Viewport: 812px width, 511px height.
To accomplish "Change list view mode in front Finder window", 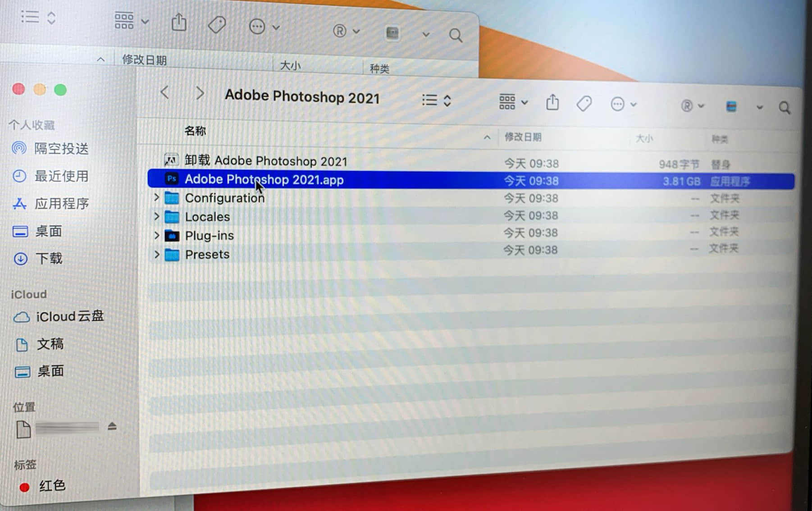I will [x=436, y=100].
